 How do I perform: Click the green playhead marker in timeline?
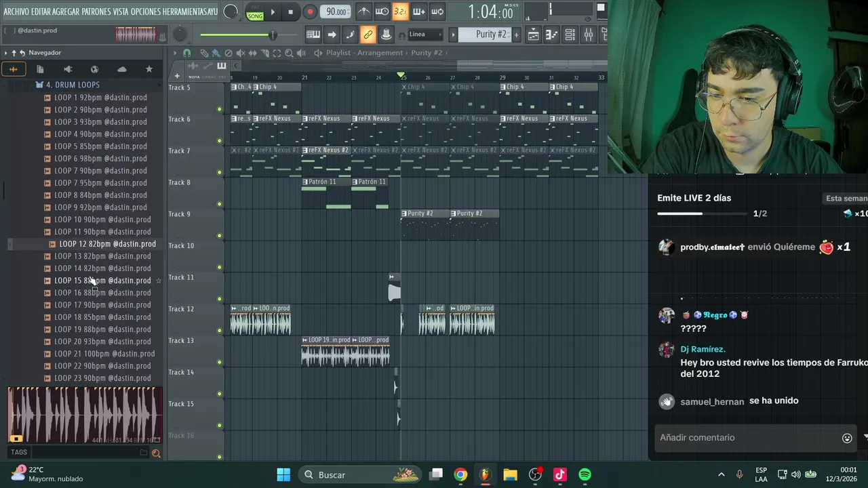click(401, 75)
